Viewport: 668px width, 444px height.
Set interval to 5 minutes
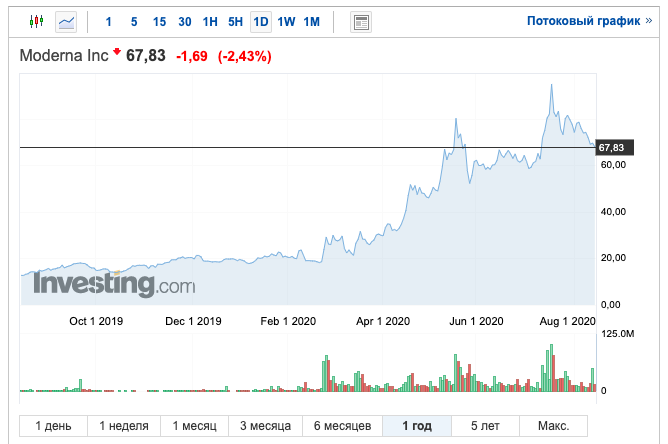[134, 22]
